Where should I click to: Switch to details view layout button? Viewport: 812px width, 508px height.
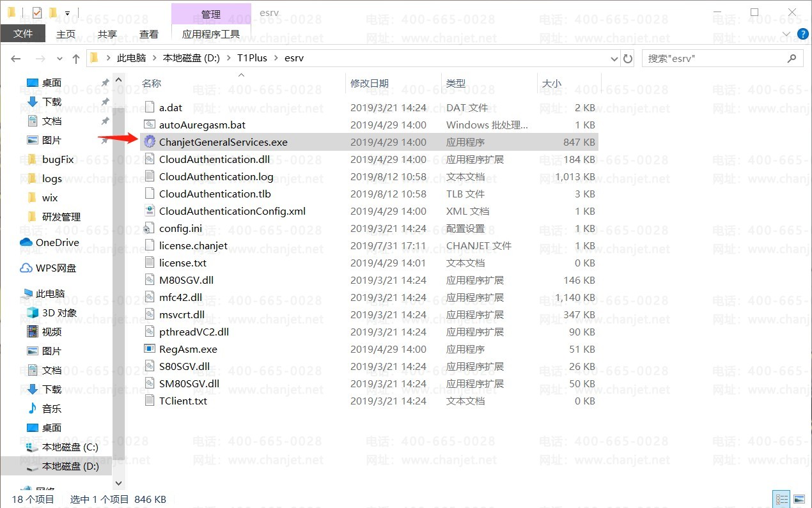781,499
